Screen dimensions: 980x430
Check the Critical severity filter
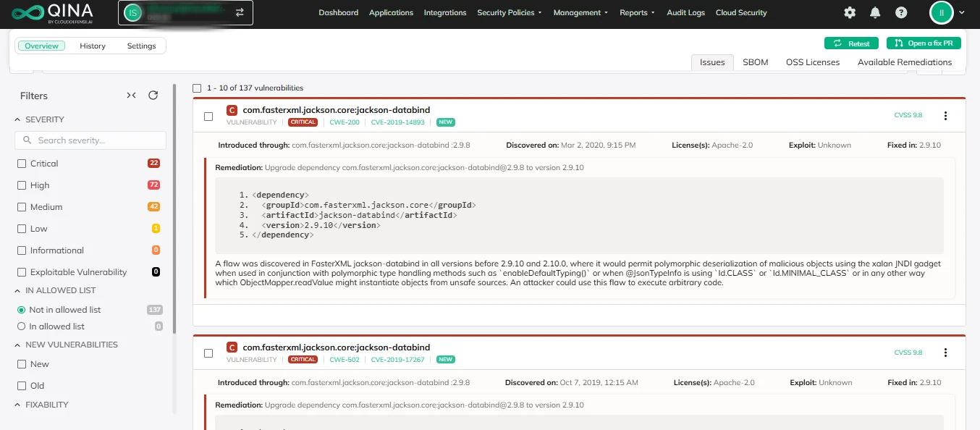pyautogui.click(x=22, y=164)
